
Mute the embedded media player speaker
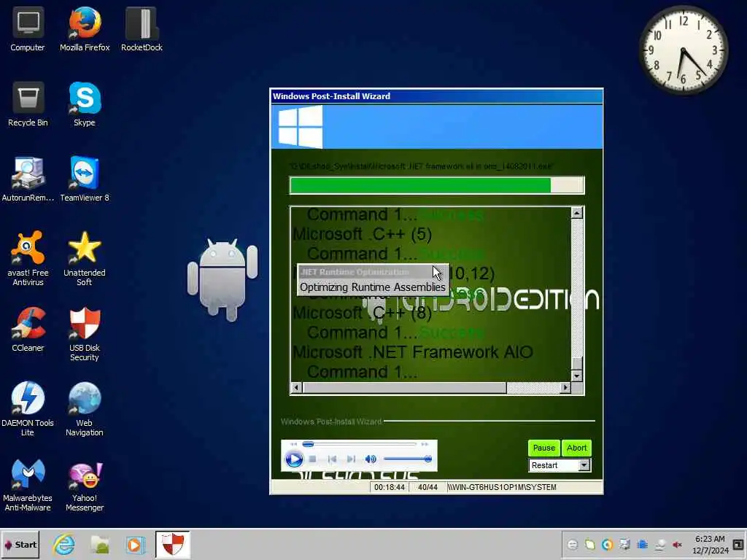coord(370,459)
